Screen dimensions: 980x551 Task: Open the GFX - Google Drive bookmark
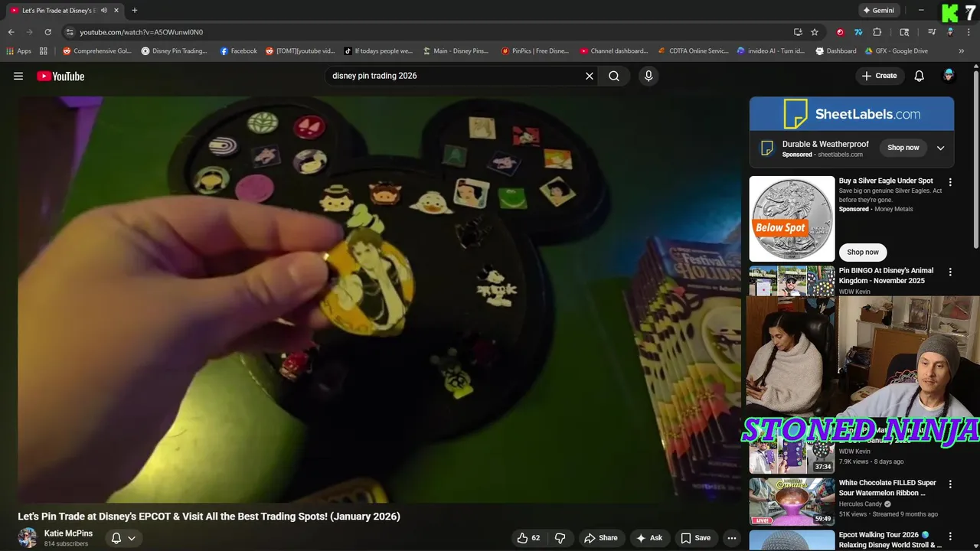click(x=896, y=51)
